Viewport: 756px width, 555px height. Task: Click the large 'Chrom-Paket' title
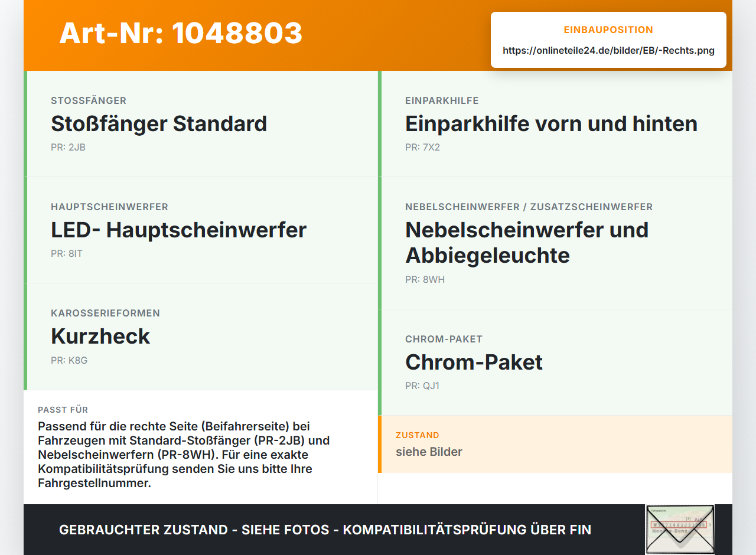[x=474, y=362]
